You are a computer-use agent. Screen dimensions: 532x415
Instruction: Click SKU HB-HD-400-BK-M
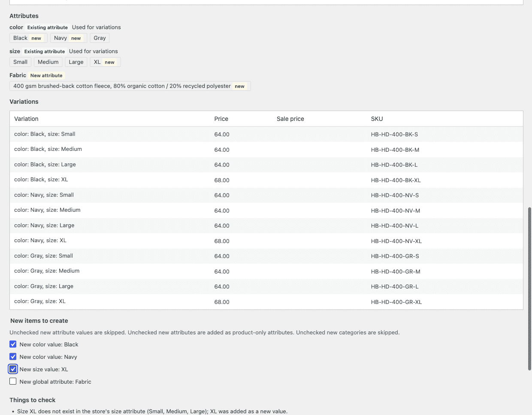tap(395, 150)
